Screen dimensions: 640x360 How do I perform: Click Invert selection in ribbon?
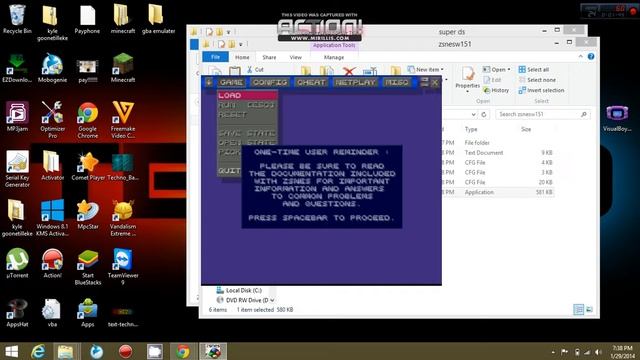click(x=542, y=90)
